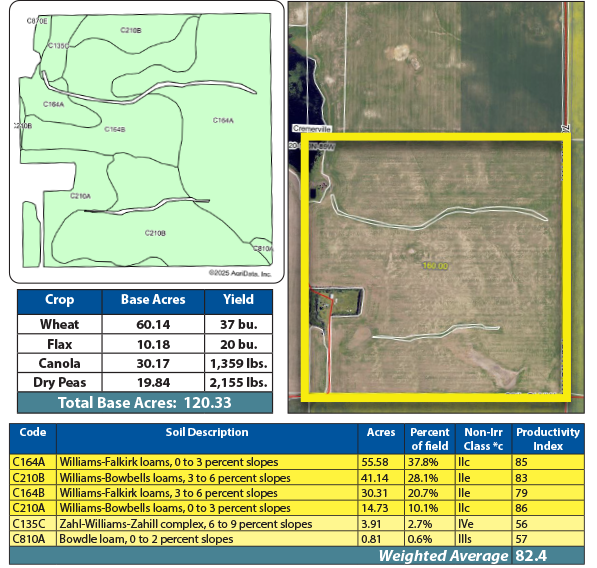
Task: Click the 160.00 acreage label on the aerial photo
Action: click(435, 266)
